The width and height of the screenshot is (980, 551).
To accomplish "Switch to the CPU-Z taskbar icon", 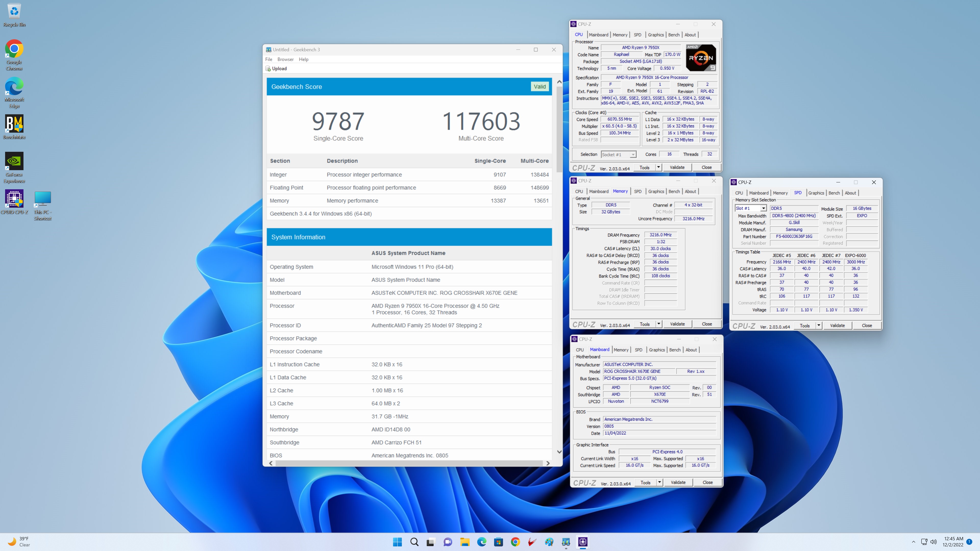I will [x=583, y=542].
